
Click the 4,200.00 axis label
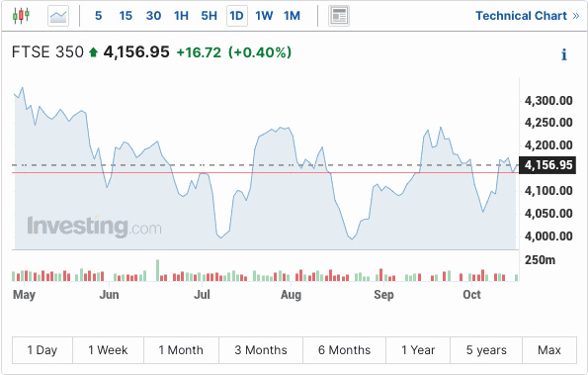tap(548, 145)
